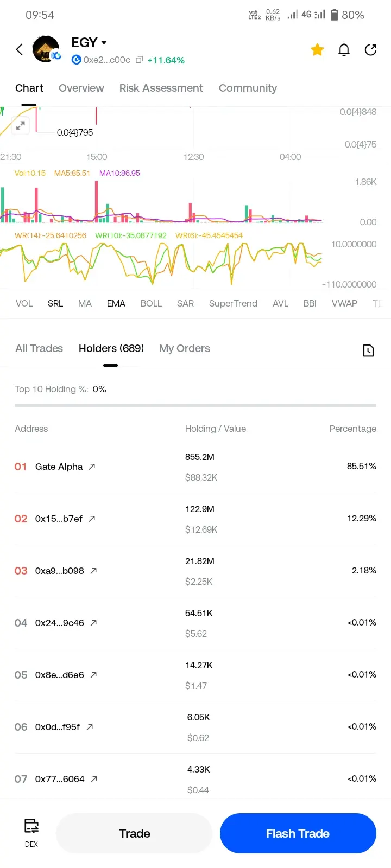This screenshot has width=391, height=868.
Task: Open price alert bell icon
Action: [344, 50]
